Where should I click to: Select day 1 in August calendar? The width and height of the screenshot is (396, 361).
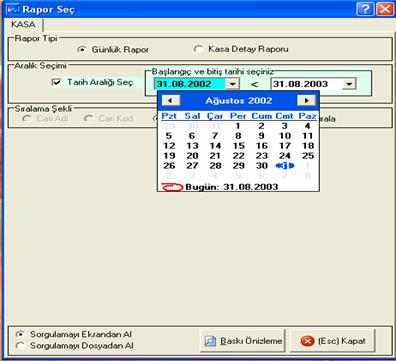[238, 126]
